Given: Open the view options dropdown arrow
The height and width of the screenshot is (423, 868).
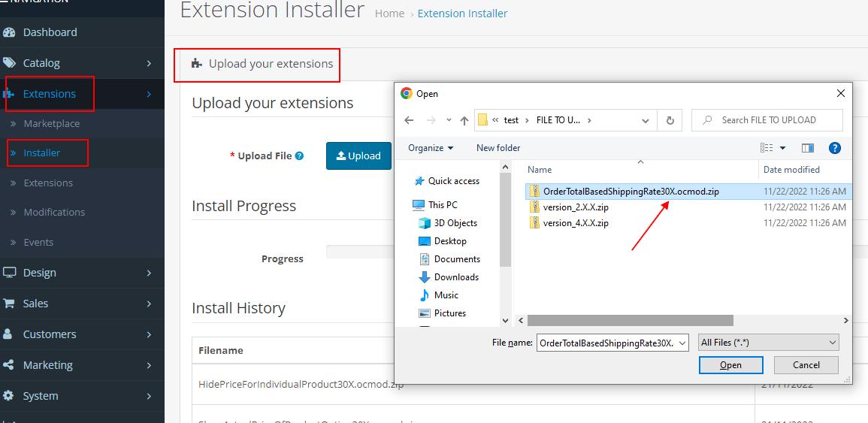Looking at the screenshot, I should coord(782,148).
